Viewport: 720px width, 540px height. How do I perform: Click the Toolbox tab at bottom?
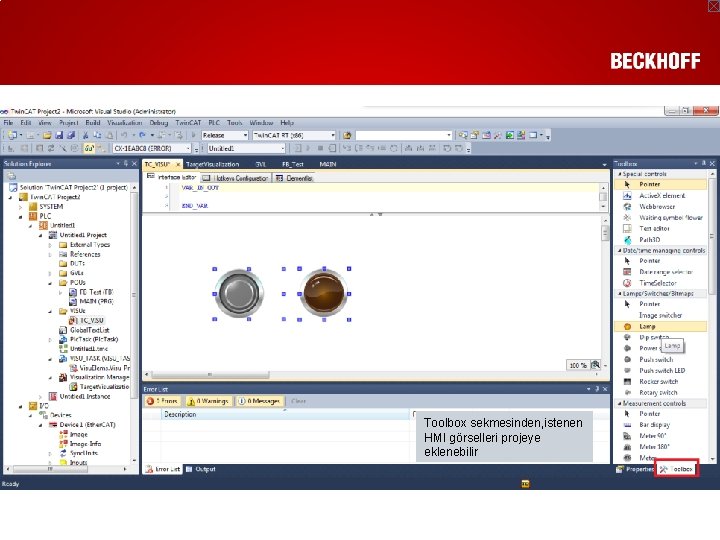tap(676, 469)
